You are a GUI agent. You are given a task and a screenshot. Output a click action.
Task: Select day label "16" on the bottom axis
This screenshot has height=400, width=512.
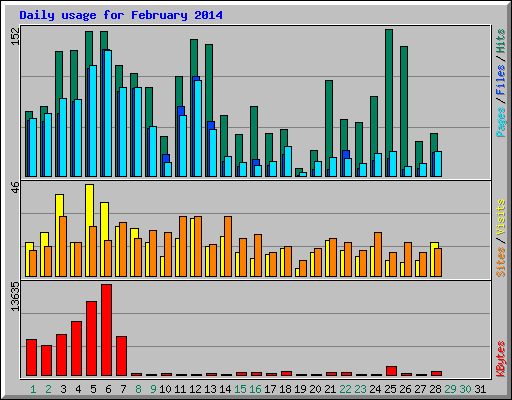click(x=255, y=389)
